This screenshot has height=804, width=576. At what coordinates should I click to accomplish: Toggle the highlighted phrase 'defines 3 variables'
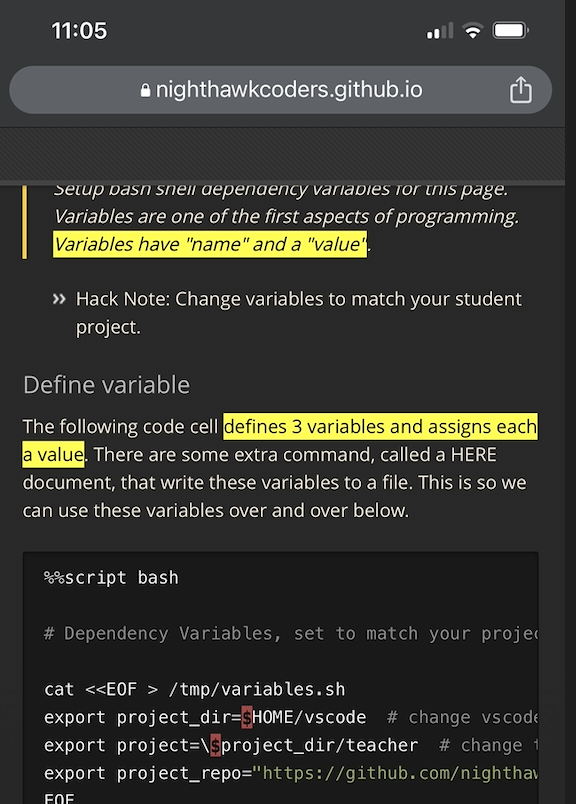[x=380, y=426]
